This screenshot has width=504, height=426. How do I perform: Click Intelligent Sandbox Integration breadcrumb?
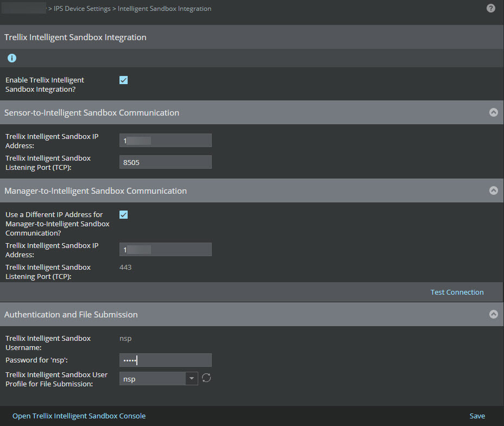tap(165, 9)
